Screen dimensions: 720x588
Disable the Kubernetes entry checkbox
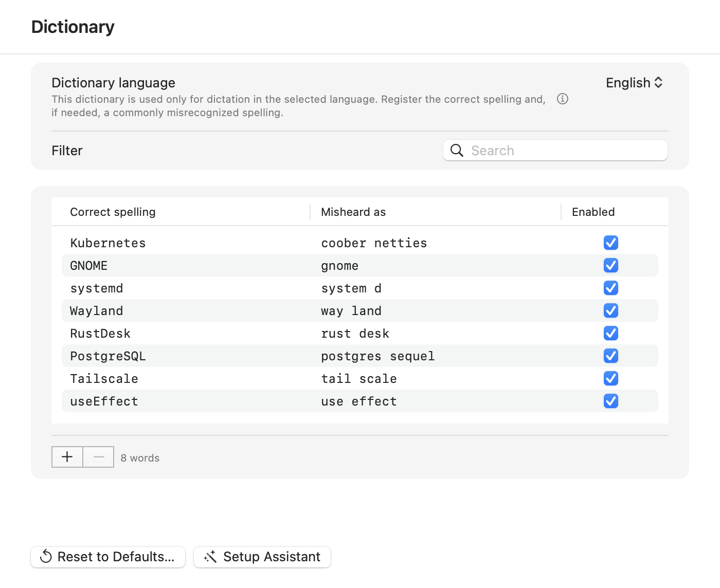pyautogui.click(x=611, y=243)
